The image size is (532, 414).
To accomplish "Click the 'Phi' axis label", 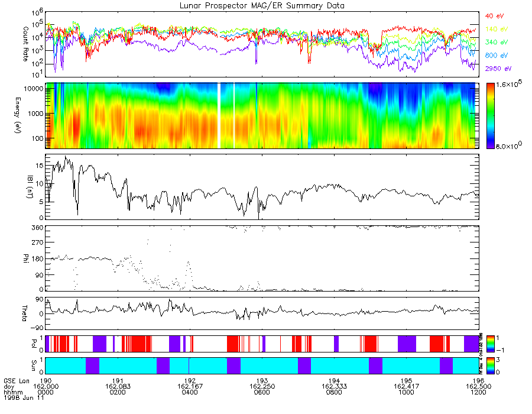I will (x=25, y=258).
